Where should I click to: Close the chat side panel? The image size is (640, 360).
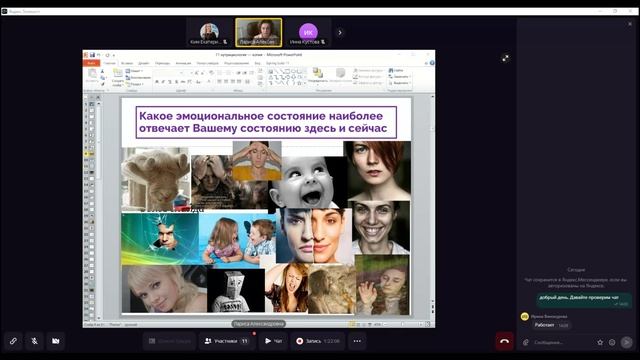click(x=630, y=24)
